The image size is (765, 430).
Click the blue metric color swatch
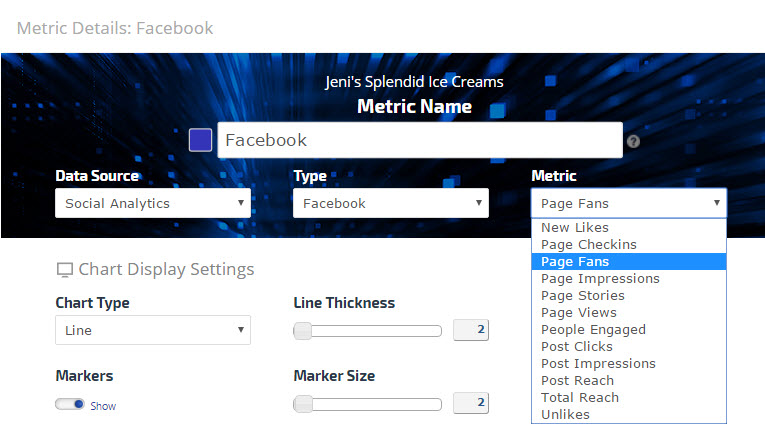click(200, 140)
